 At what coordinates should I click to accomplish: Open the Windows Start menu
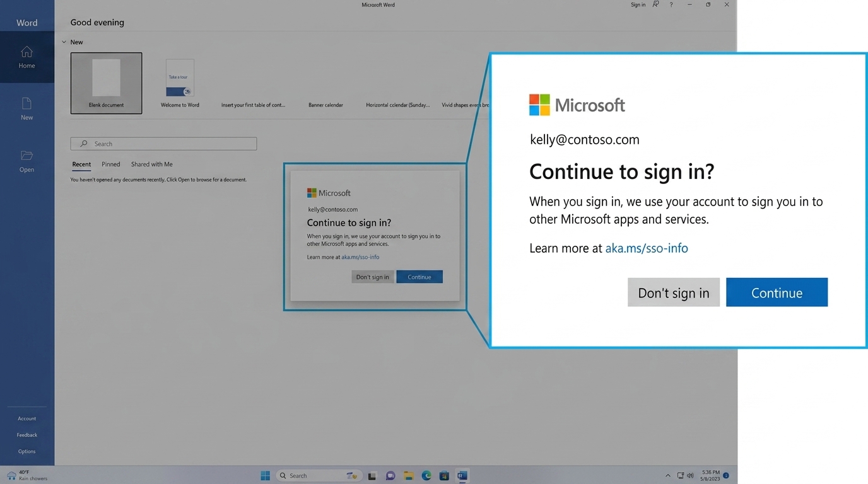[266, 476]
